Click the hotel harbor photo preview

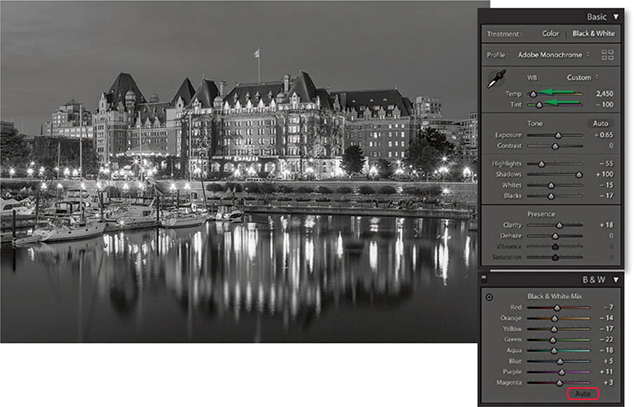pos(239,172)
